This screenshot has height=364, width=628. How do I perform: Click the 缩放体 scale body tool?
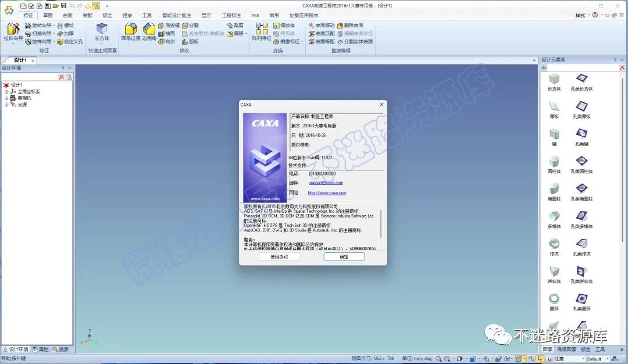[284, 25]
